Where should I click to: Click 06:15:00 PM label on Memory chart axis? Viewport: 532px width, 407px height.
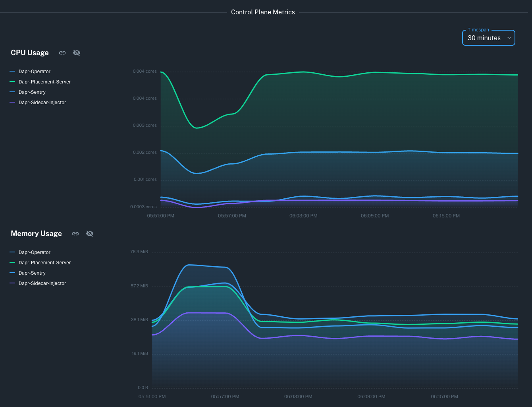pyautogui.click(x=444, y=397)
